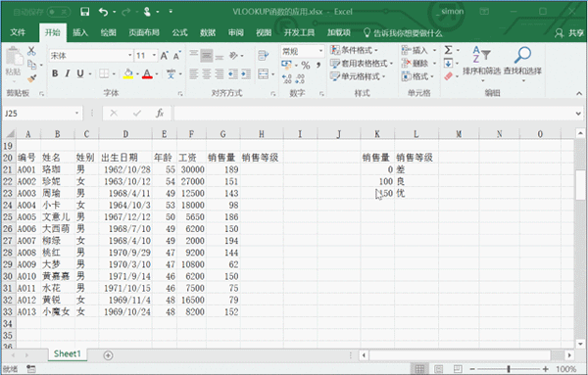Open the font size dropdown
The width and height of the screenshot is (588, 375).
[x=154, y=56]
